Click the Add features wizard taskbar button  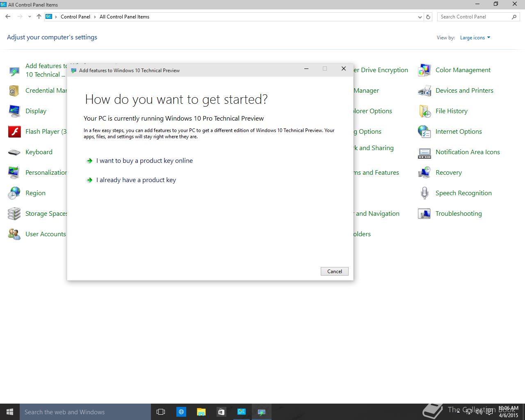[x=262, y=412]
